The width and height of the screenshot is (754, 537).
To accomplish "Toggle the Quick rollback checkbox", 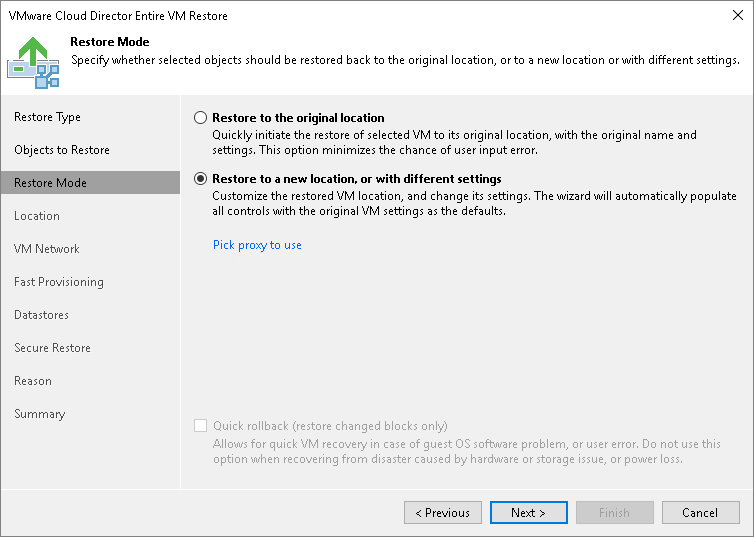I will tap(201, 425).
